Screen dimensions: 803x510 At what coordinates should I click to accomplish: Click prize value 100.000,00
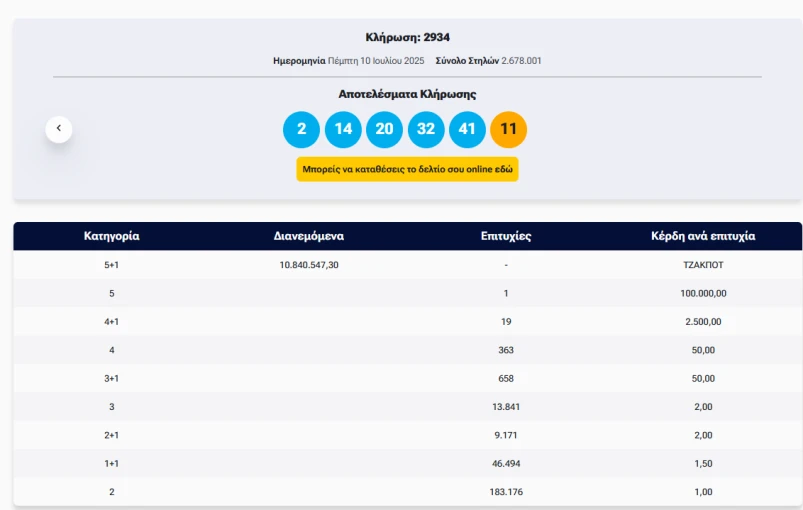coord(703,293)
